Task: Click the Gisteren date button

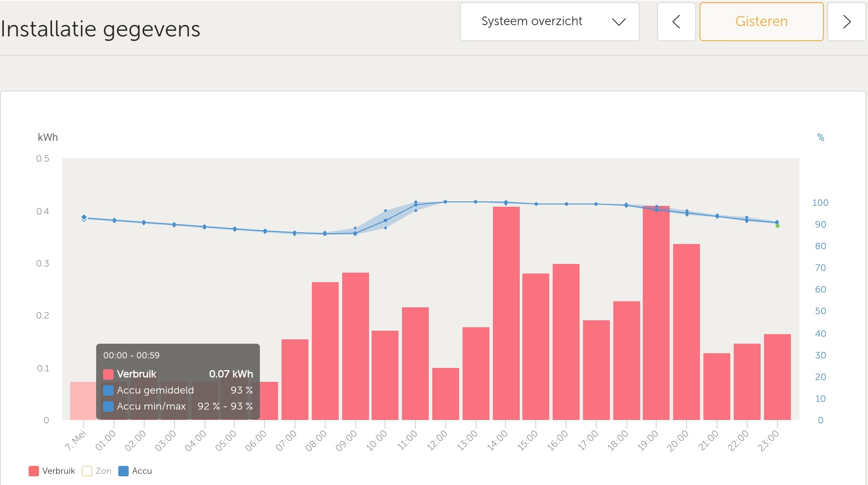Action: tap(761, 22)
